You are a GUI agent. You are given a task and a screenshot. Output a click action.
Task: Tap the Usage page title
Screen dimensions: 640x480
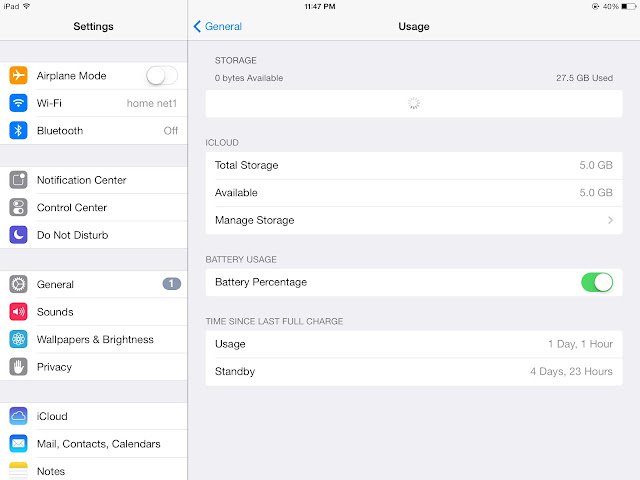413,27
